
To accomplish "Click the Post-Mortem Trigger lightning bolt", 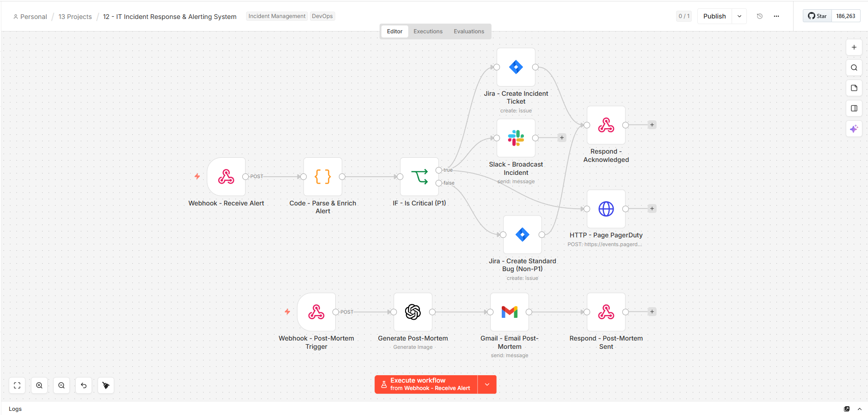I will click(x=288, y=312).
